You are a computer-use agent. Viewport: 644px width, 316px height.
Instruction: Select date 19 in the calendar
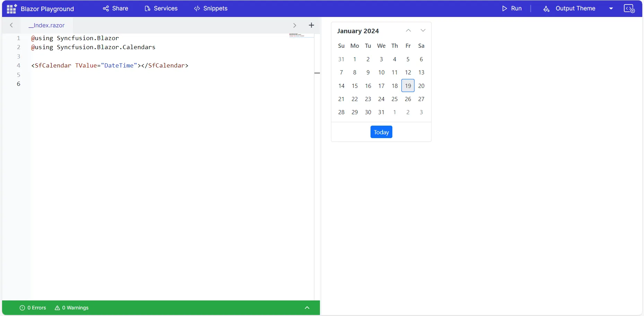pyautogui.click(x=408, y=85)
